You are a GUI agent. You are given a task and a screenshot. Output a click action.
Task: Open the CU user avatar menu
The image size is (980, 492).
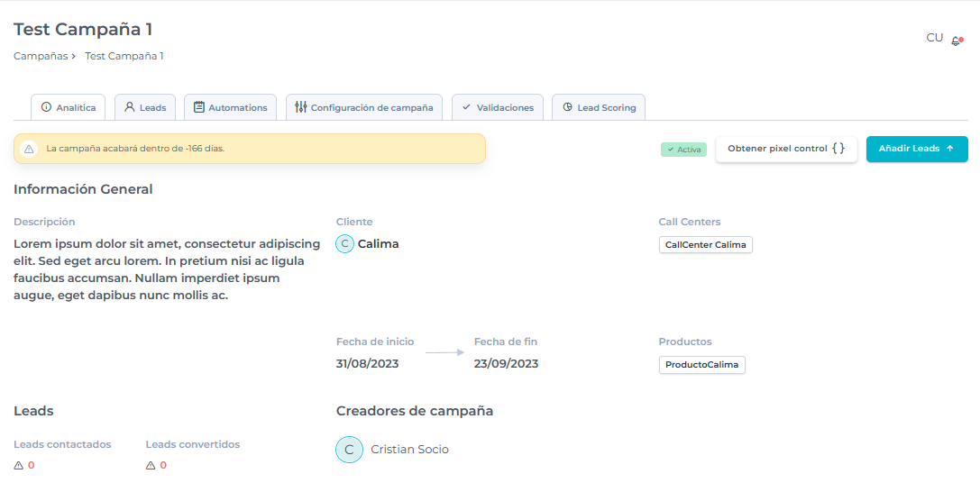pyautogui.click(x=934, y=38)
